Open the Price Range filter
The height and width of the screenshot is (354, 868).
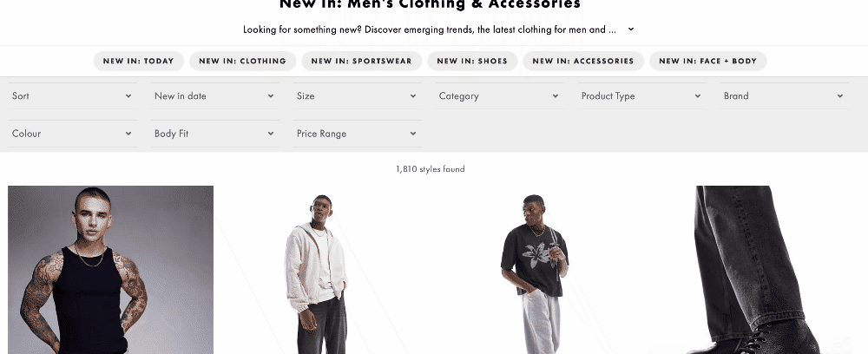(x=357, y=134)
